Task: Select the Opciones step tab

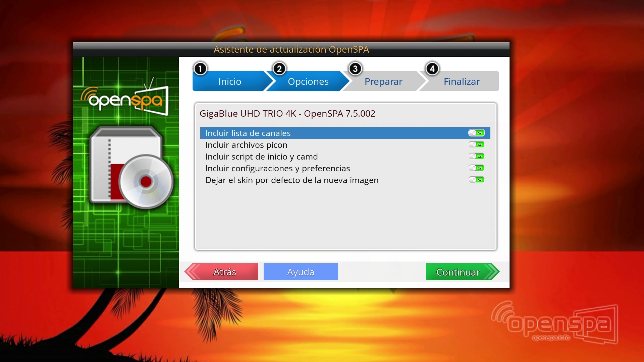Action: click(x=308, y=82)
